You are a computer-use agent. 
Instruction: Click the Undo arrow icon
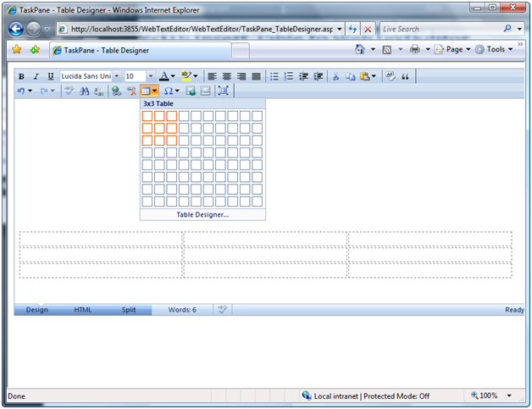pyautogui.click(x=20, y=91)
